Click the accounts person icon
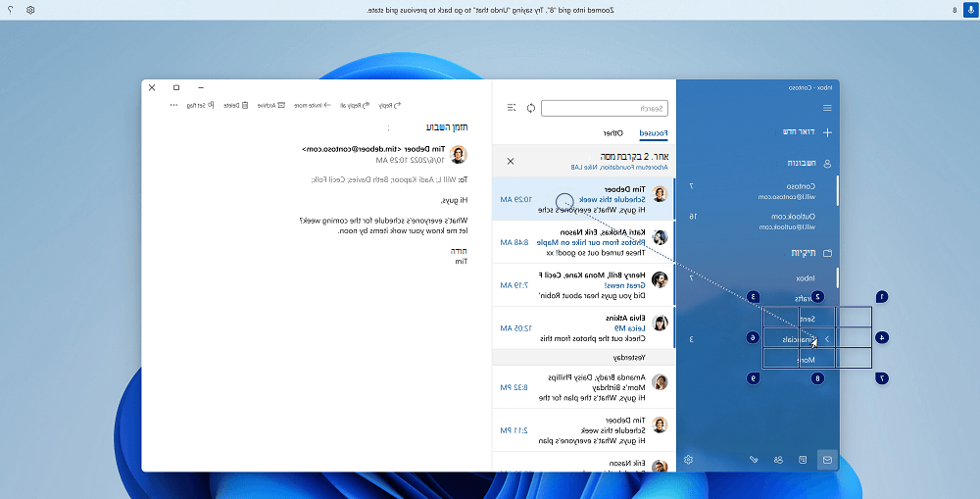 827,163
